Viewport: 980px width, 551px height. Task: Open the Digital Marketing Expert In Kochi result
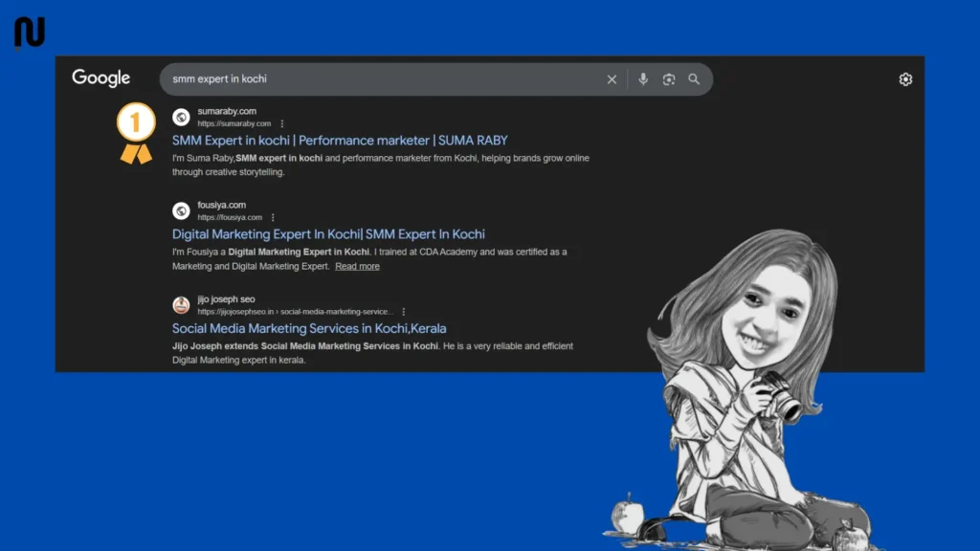coord(327,233)
